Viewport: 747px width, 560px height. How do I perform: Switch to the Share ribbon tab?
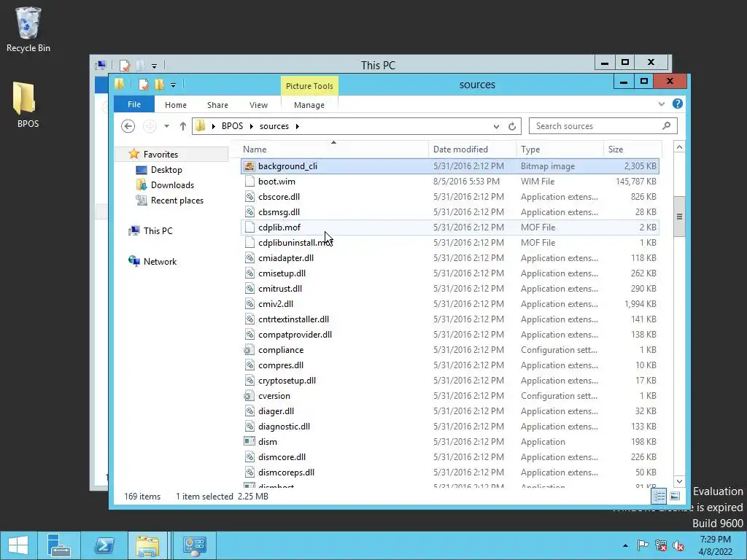(x=217, y=105)
